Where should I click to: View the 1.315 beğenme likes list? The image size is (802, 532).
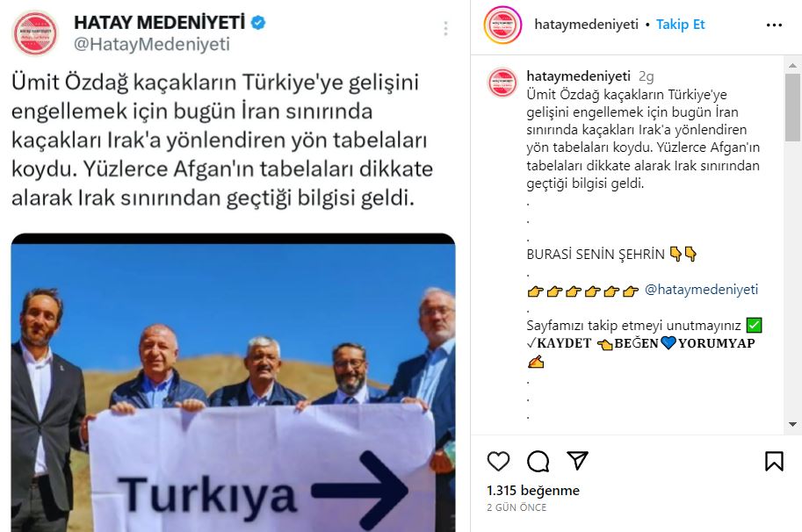533,491
